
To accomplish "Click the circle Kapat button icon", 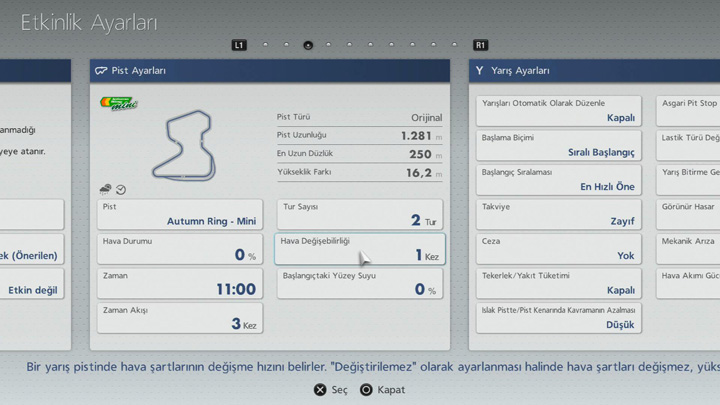I will (366, 389).
